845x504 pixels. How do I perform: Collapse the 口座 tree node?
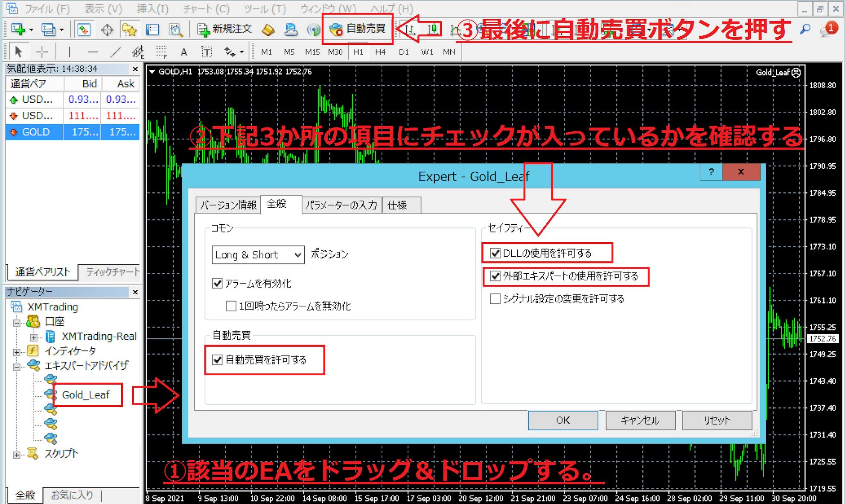[x=17, y=323]
